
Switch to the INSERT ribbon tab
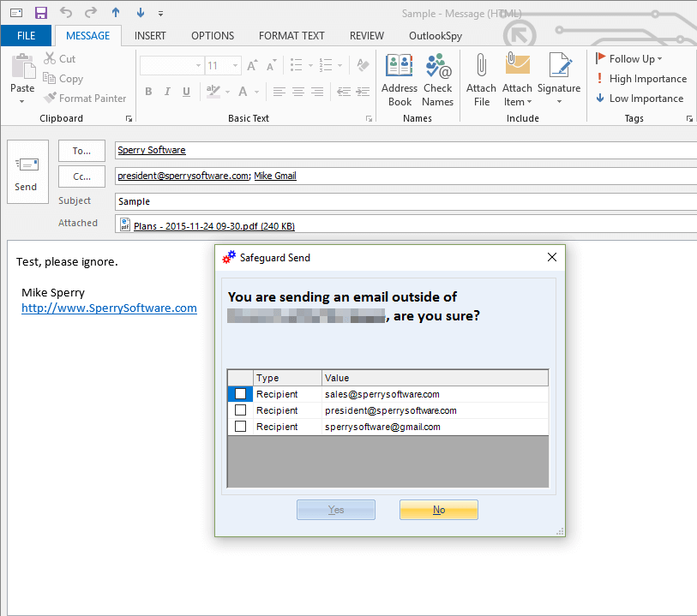[x=150, y=35]
